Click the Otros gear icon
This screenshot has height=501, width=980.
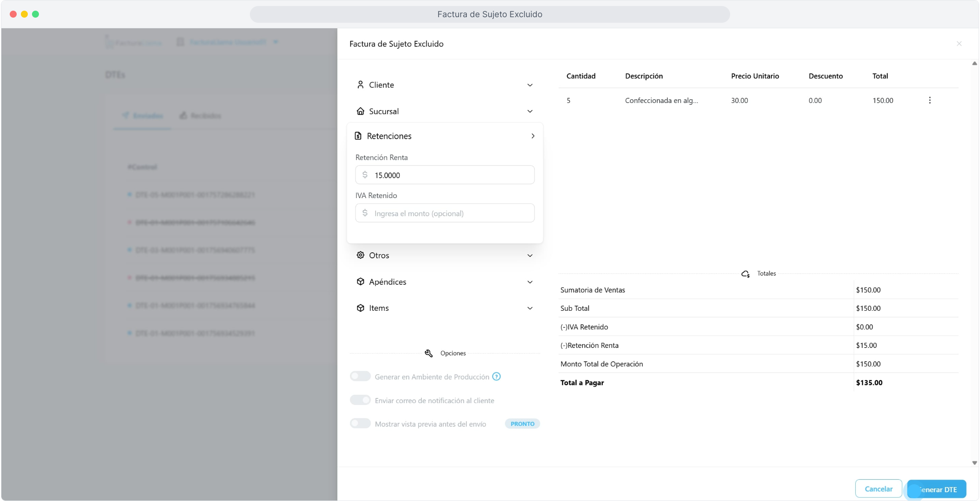pyautogui.click(x=360, y=255)
